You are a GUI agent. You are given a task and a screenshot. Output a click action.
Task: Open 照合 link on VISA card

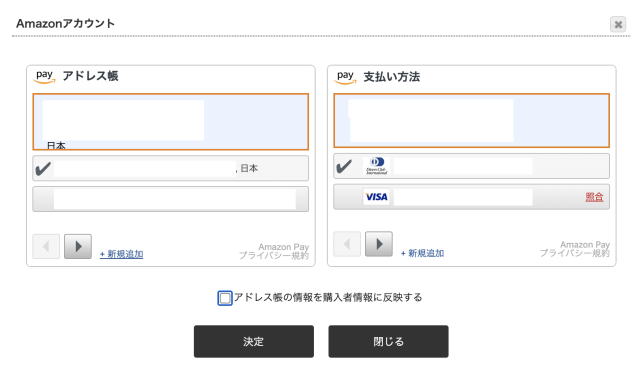(x=594, y=197)
